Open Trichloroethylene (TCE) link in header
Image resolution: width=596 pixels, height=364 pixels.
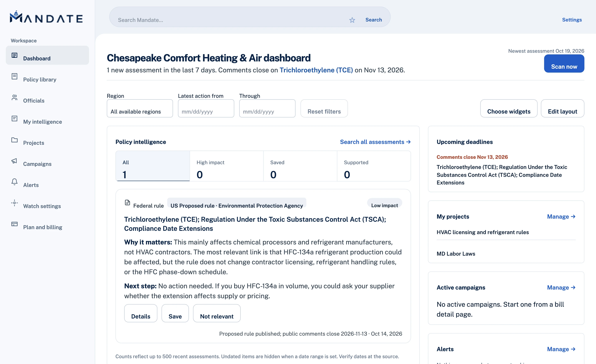[316, 70]
